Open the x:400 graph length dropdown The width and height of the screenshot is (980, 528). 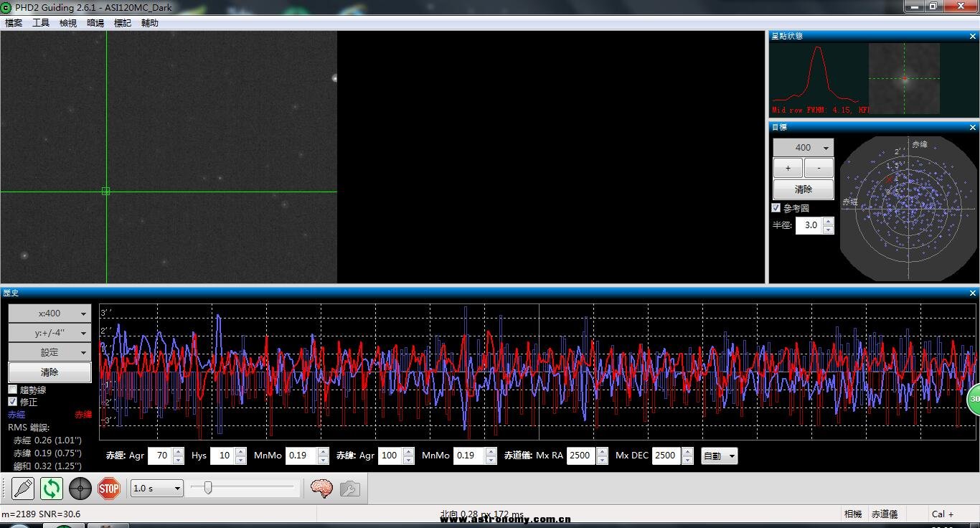[50, 313]
